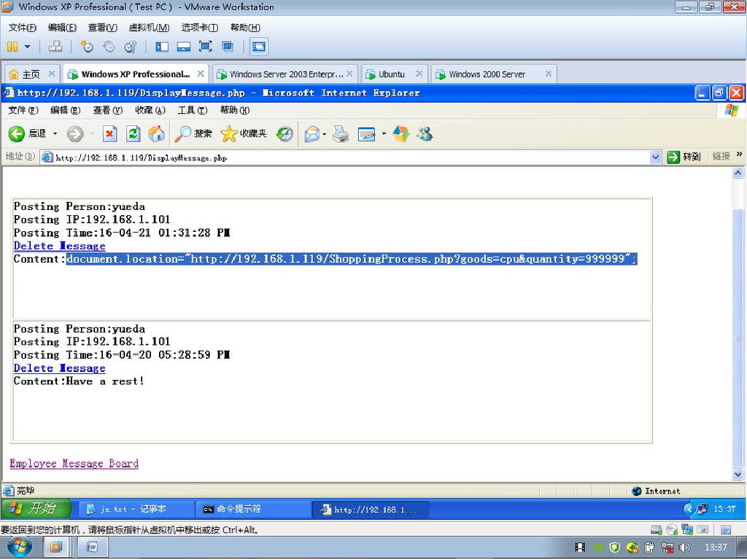Open the dropdown arrow beside VMware pause button
Image resolution: width=747 pixels, height=560 pixels.
pos(27,47)
